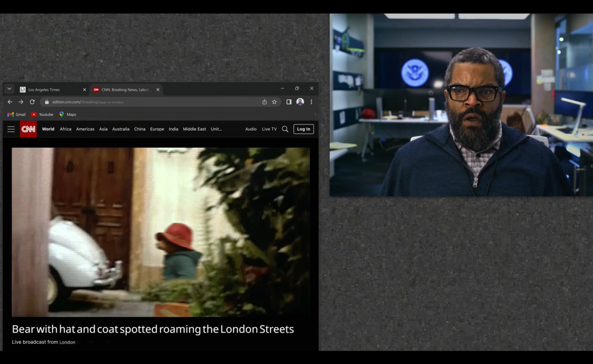The width and height of the screenshot is (593, 364).
Task: Open Gmail from the bookmarks bar
Action: [16, 114]
